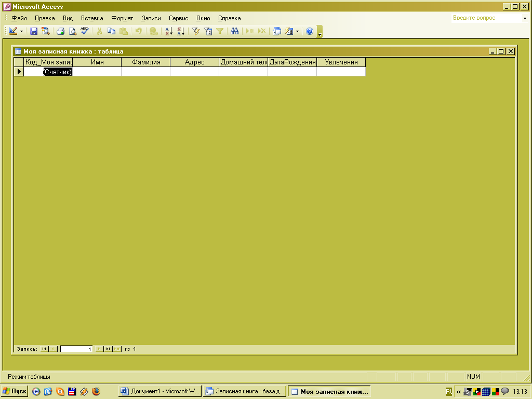Select the Имя column header
Image resolution: width=532 pixels, height=399 pixels.
97,62
